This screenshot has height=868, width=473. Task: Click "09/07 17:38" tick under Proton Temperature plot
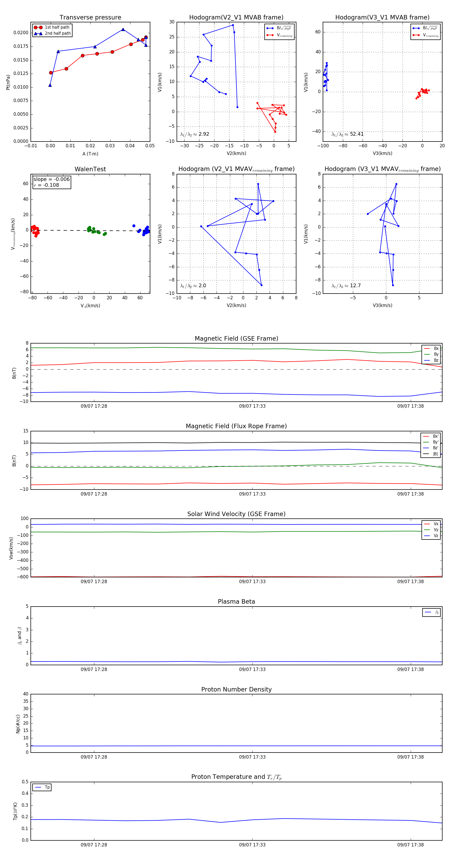pos(410,845)
